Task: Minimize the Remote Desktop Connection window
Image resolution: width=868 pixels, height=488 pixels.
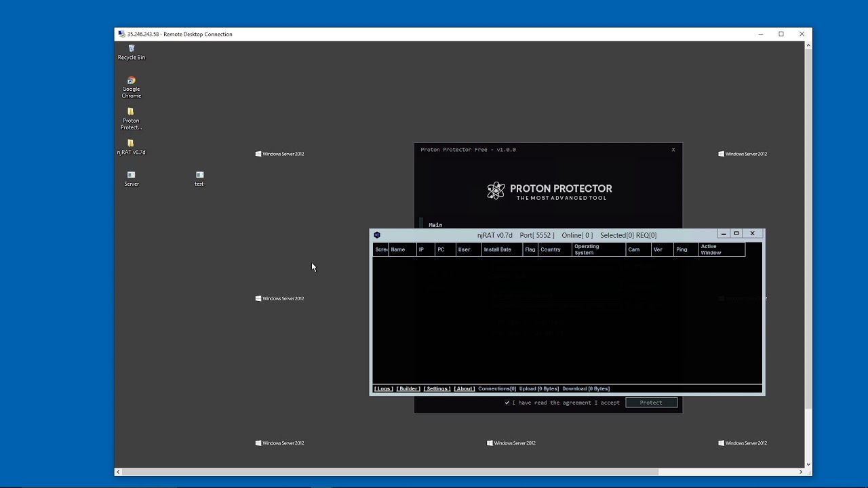Action: pos(761,34)
